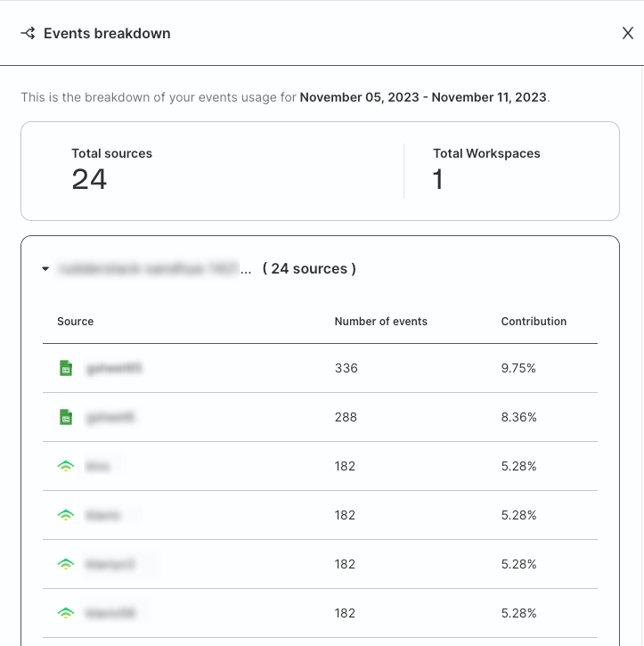Click the date range November 05, 2023 - November 11, 2023
Viewport: 644px width, 646px height.
(423, 97)
